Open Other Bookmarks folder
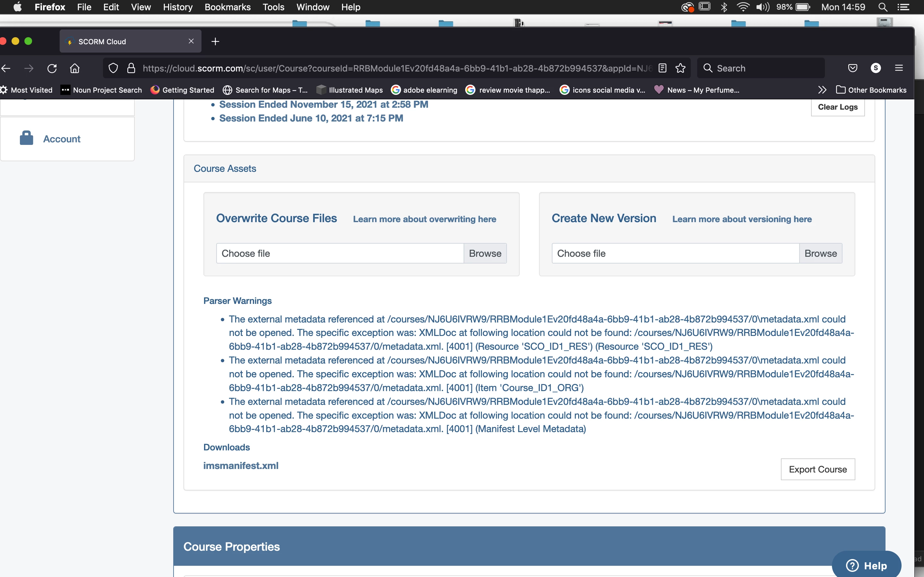Viewport: 924px width, 577px height. 871,90
